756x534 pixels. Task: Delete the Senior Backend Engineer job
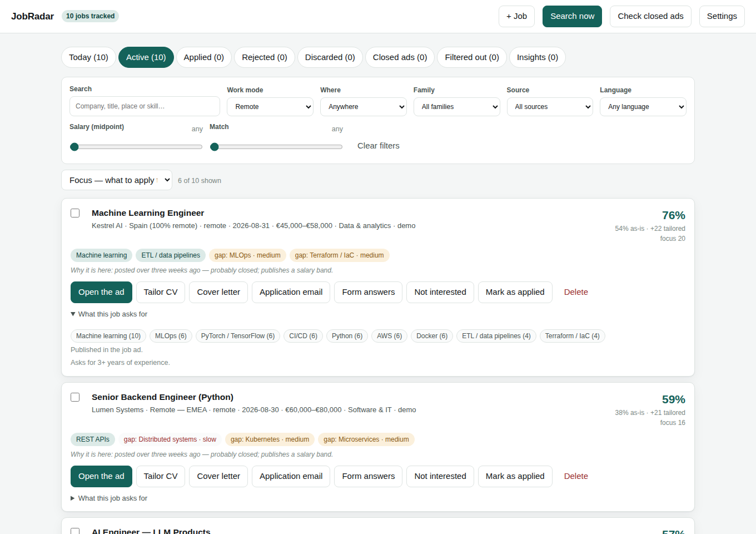click(576, 476)
